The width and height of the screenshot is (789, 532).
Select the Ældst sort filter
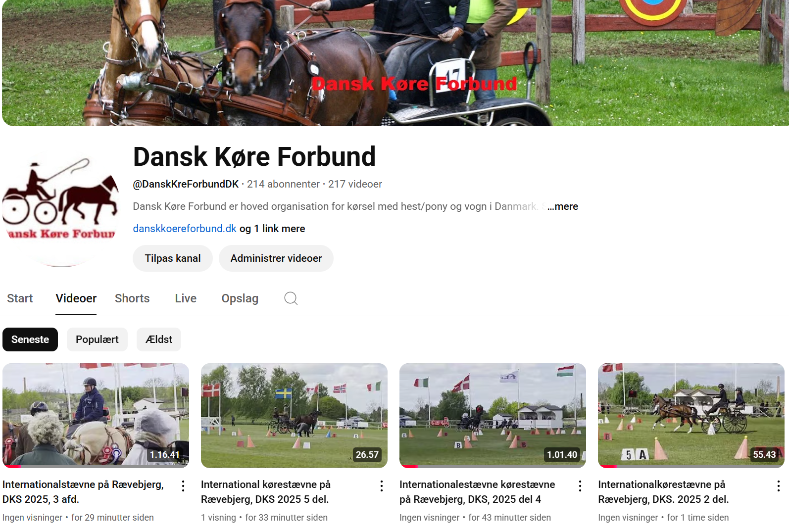159,339
